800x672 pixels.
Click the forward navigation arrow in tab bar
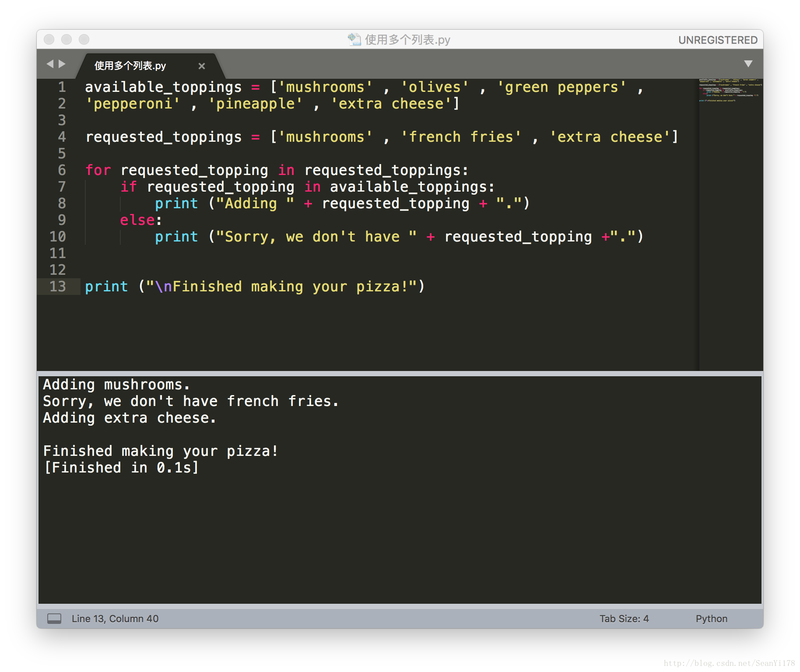pos(62,64)
